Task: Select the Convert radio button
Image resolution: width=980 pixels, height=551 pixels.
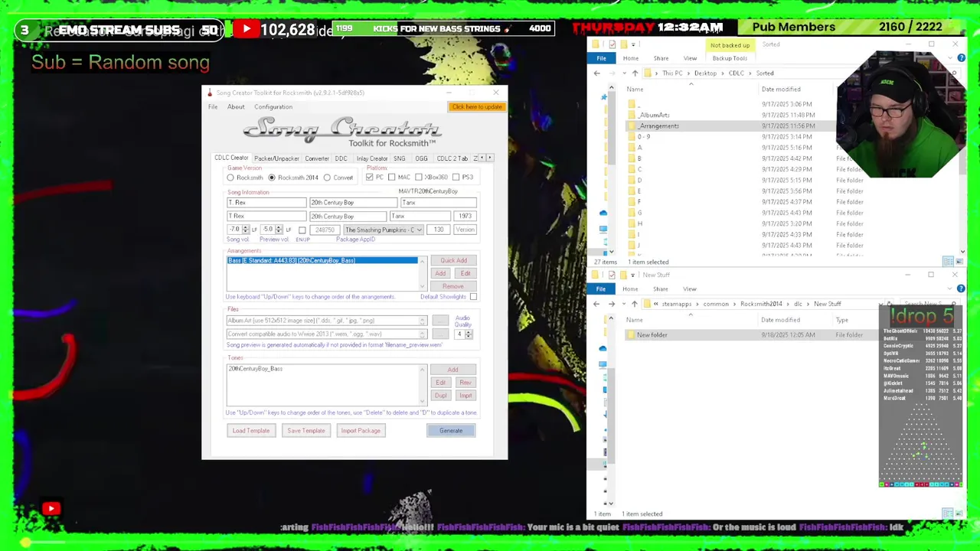Action: click(327, 178)
